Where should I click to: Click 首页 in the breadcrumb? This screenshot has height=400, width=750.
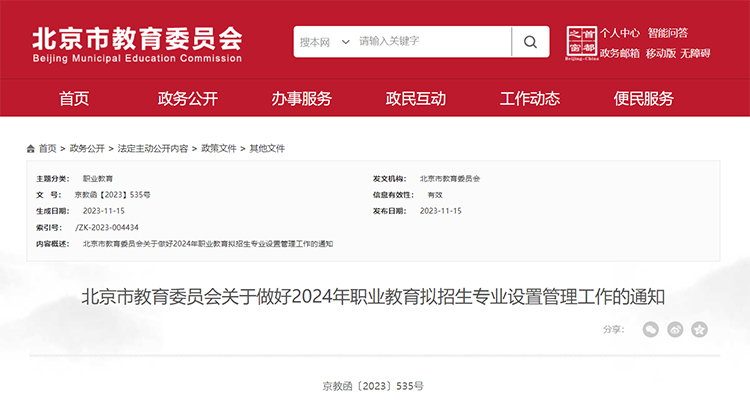tap(47, 149)
